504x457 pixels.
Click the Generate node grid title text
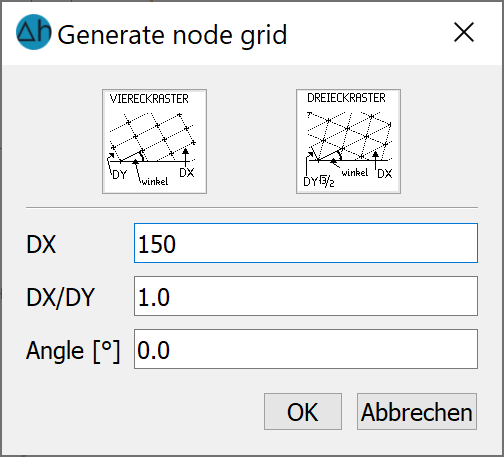click(172, 35)
